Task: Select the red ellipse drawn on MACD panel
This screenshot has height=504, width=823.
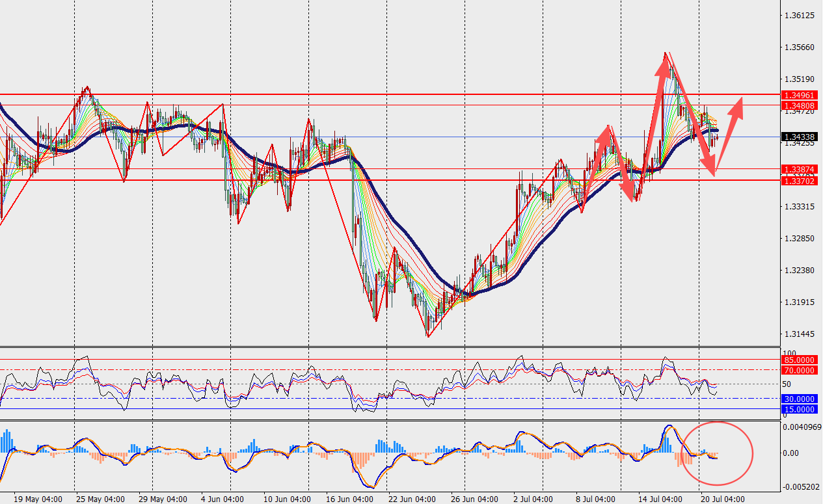Action: tap(717, 453)
